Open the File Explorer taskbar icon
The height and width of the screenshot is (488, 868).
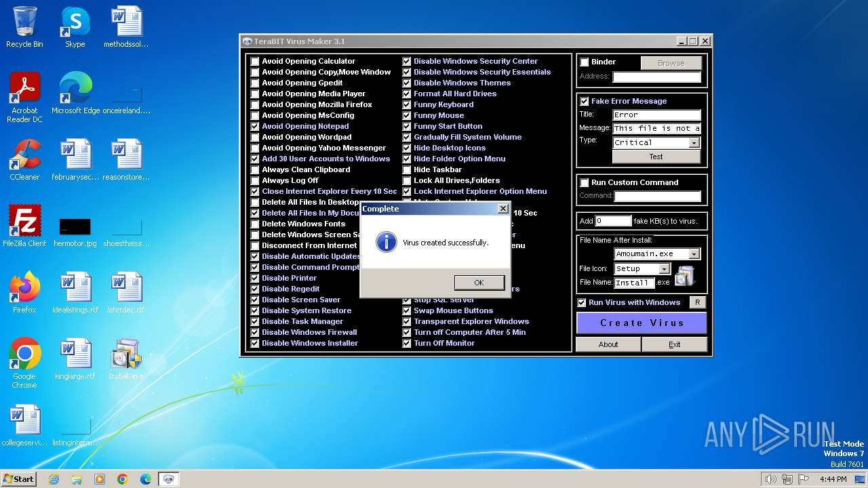point(77,479)
